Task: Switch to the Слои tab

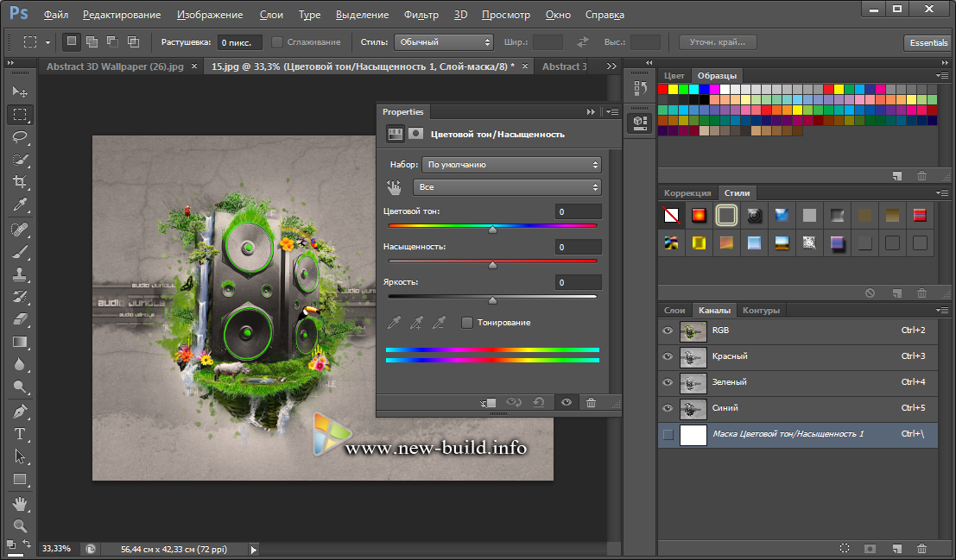Action: [x=674, y=311]
